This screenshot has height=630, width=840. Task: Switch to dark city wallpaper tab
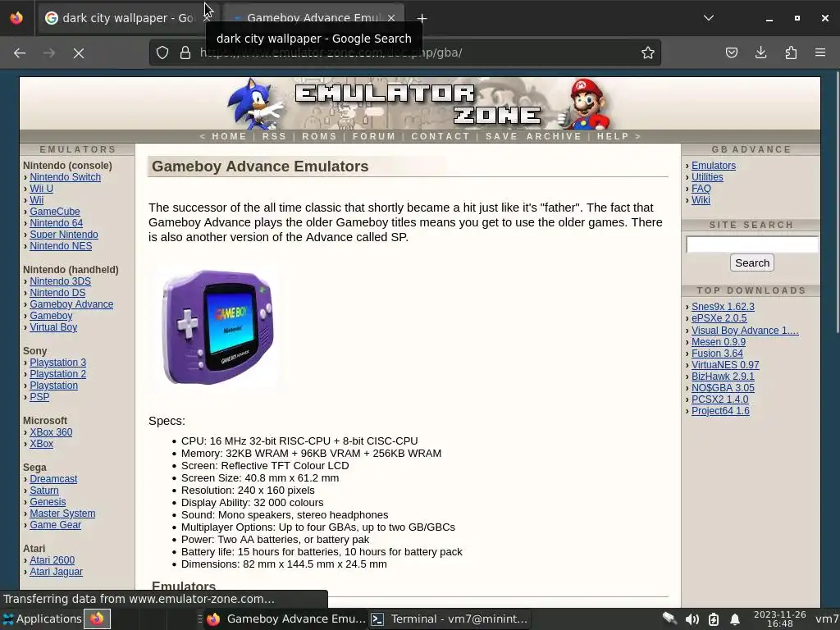pos(127,18)
